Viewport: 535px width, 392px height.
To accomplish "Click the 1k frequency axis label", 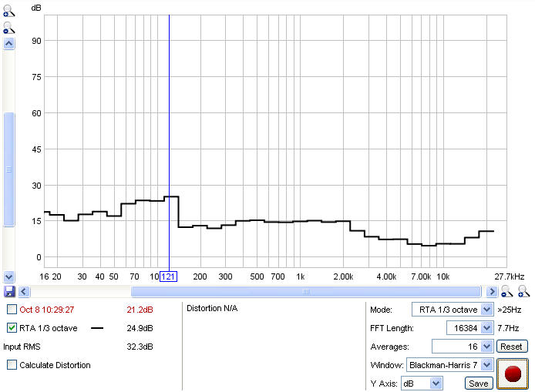I will pos(300,276).
